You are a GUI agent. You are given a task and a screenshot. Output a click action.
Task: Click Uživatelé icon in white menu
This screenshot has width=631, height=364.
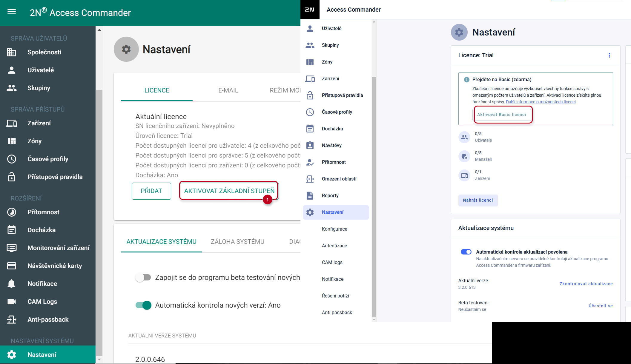pos(310,29)
